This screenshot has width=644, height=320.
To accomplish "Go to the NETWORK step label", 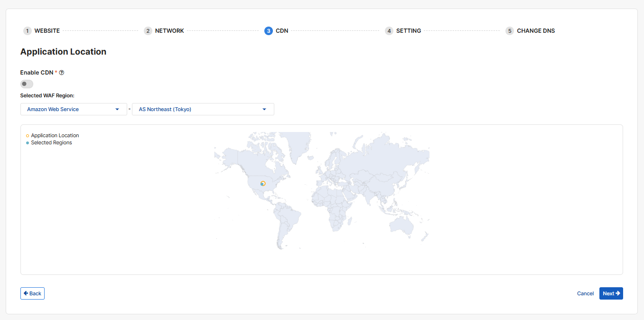I will pos(169,31).
